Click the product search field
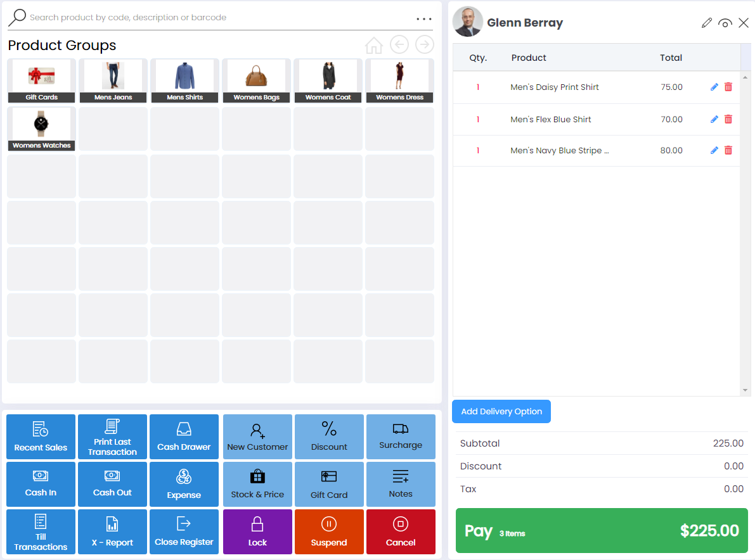 coord(216,18)
